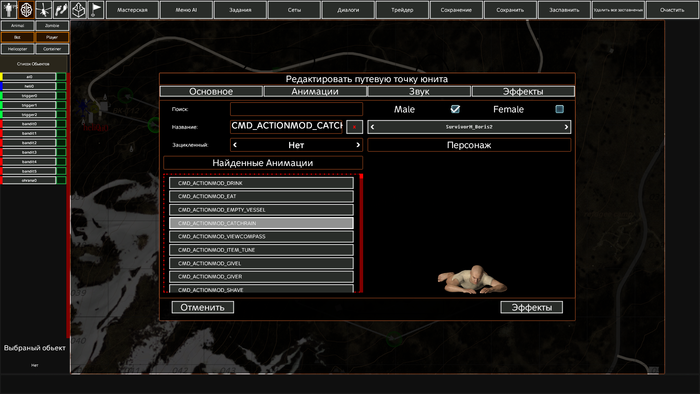
Task: Click the helicopter icon in the top toolbar
Action: point(44,9)
